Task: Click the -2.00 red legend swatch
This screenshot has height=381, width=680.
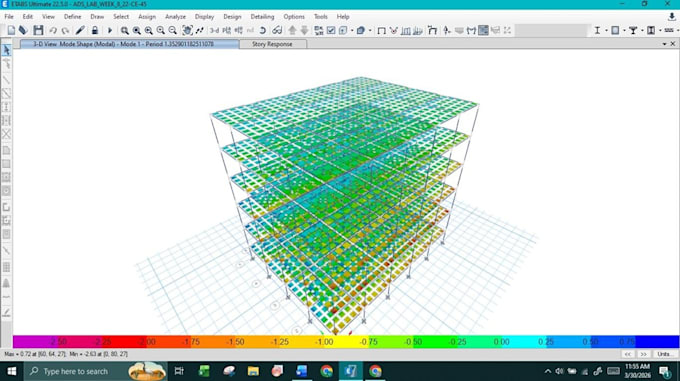Action: (x=147, y=342)
